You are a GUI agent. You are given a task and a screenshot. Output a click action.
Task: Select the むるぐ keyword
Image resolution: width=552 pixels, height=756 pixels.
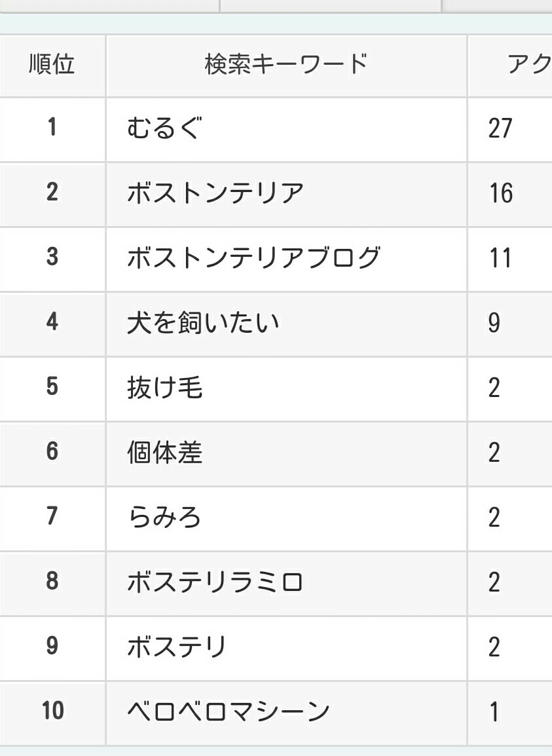[164, 128]
